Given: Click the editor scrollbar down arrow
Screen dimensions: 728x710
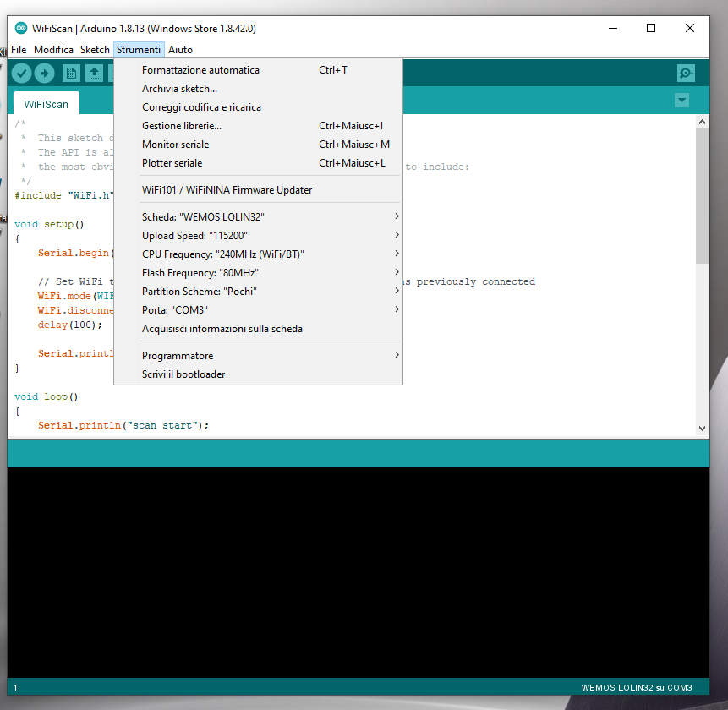Looking at the screenshot, I should (702, 429).
